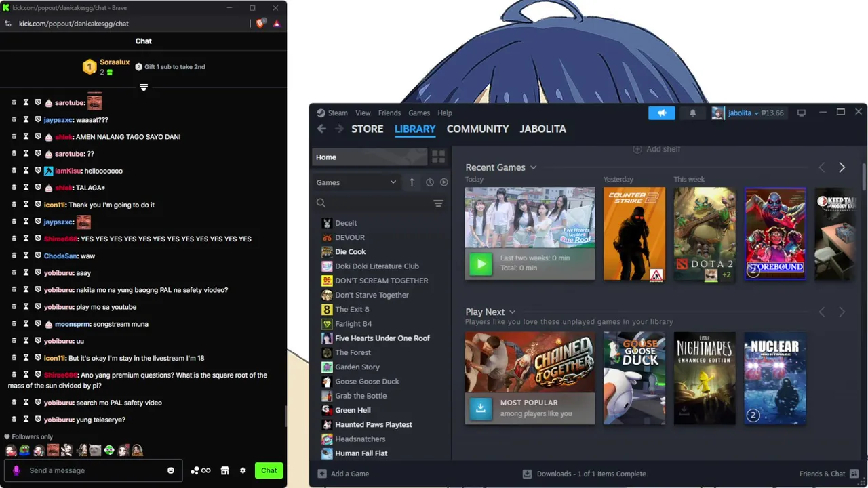The height and width of the screenshot is (488, 868).
Task: Open Counter-Strike 2 game cover
Action: 635,234
